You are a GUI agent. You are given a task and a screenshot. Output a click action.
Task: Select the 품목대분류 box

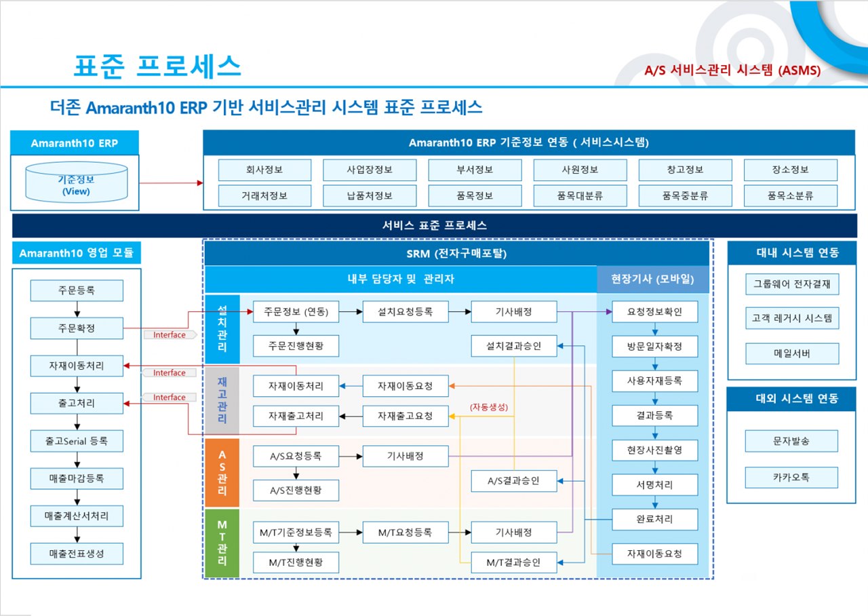pos(580,196)
